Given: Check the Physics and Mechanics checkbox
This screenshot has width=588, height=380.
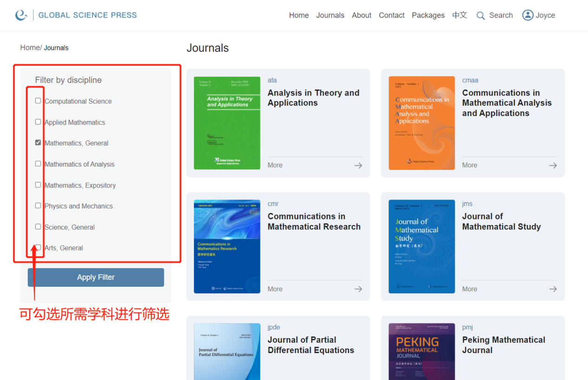Looking at the screenshot, I should coord(38,206).
